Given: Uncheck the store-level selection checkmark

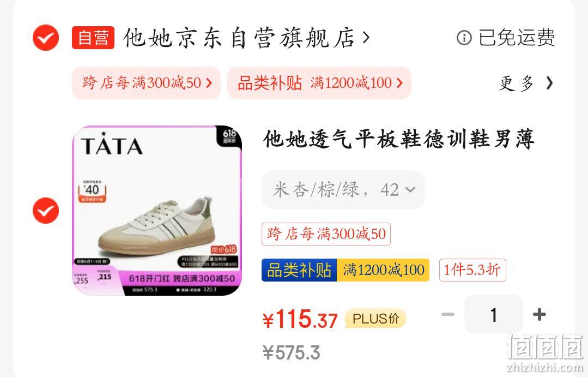Looking at the screenshot, I should coord(46,38).
